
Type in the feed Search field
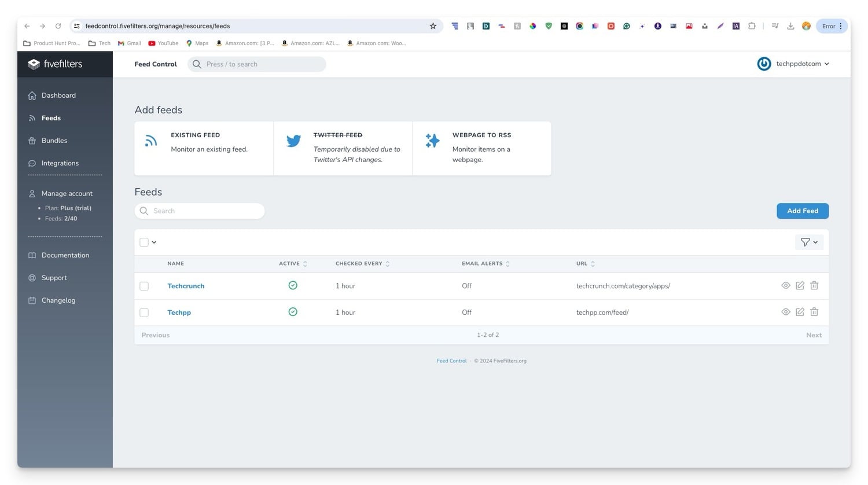click(x=200, y=211)
